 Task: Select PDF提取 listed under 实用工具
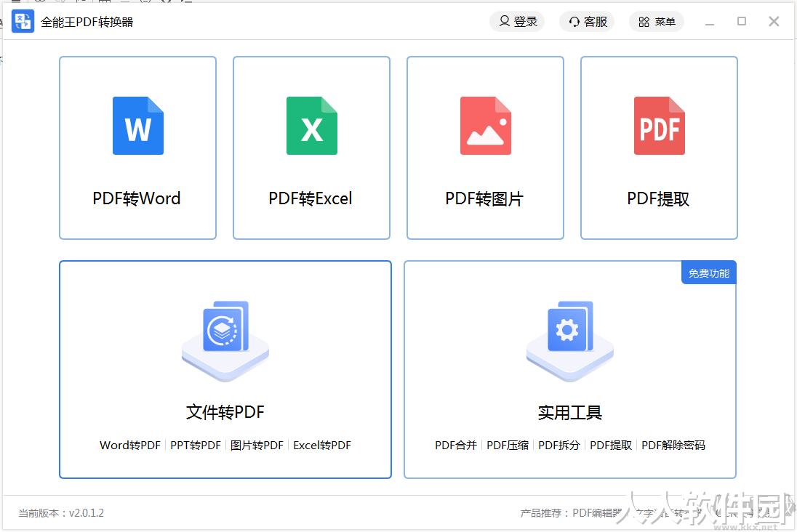point(611,445)
